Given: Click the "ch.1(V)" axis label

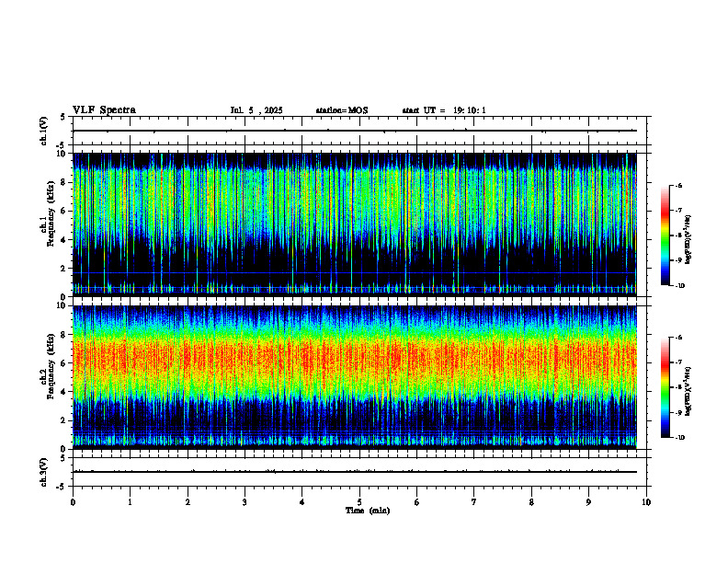Looking at the screenshot, I should click(x=44, y=131).
